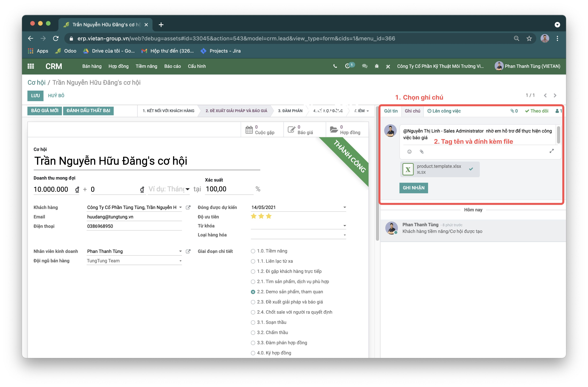Click the debug bug icon
This screenshot has width=588, height=387.
[377, 66]
